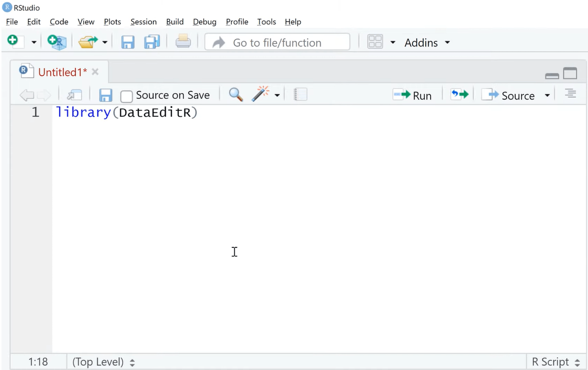
Task: Open the Addins menu
Action: (x=427, y=43)
